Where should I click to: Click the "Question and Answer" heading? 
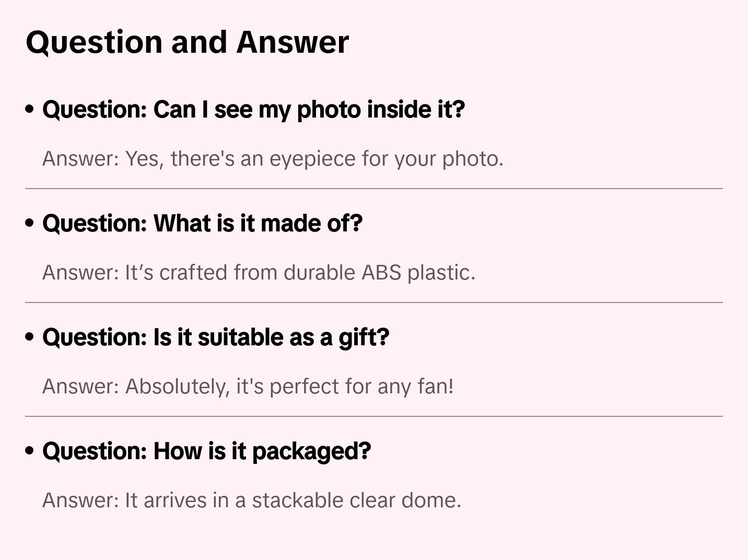[x=187, y=42]
